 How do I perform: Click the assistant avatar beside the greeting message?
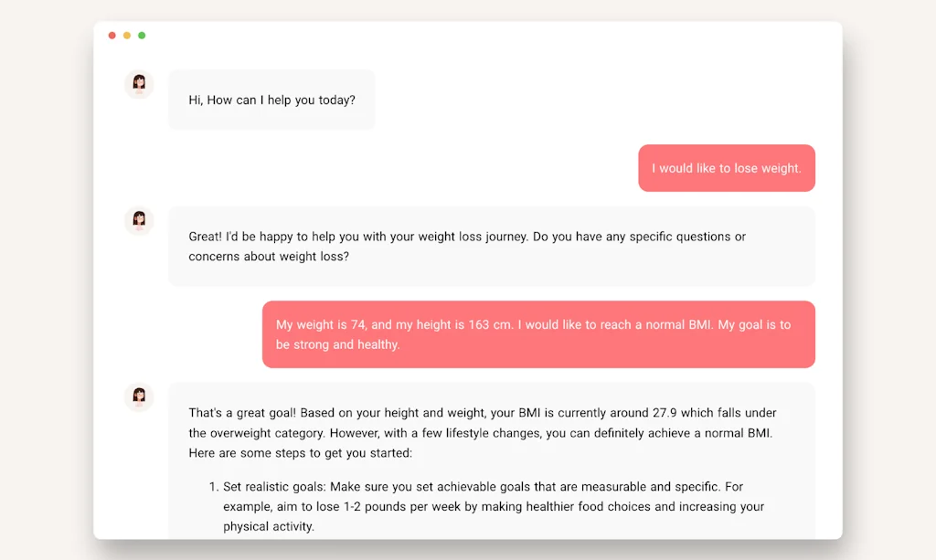(138, 83)
